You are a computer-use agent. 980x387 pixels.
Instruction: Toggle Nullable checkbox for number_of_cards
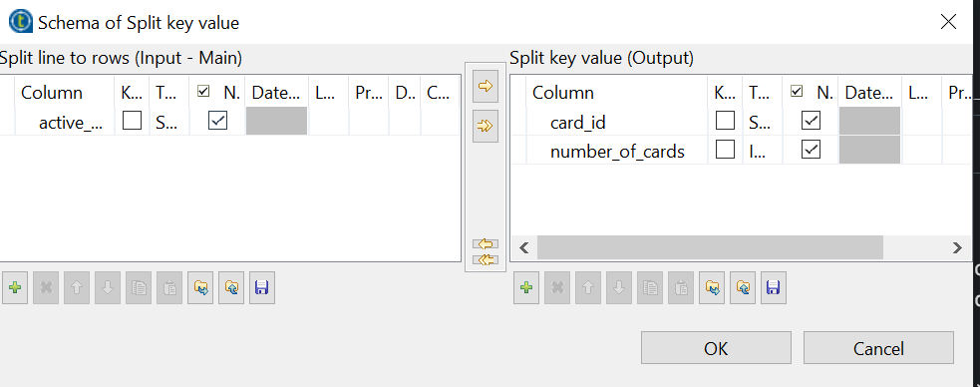click(811, 151)
